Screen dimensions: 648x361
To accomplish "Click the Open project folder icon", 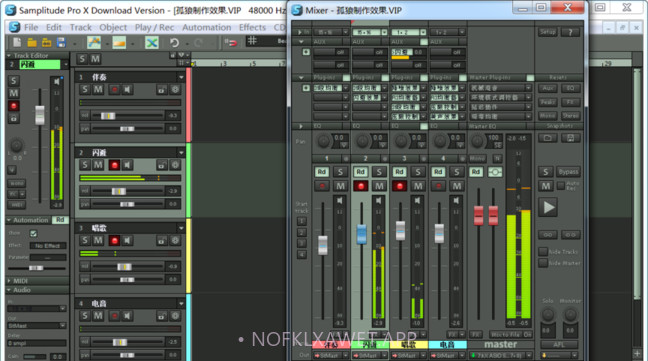I will [32, 42].
